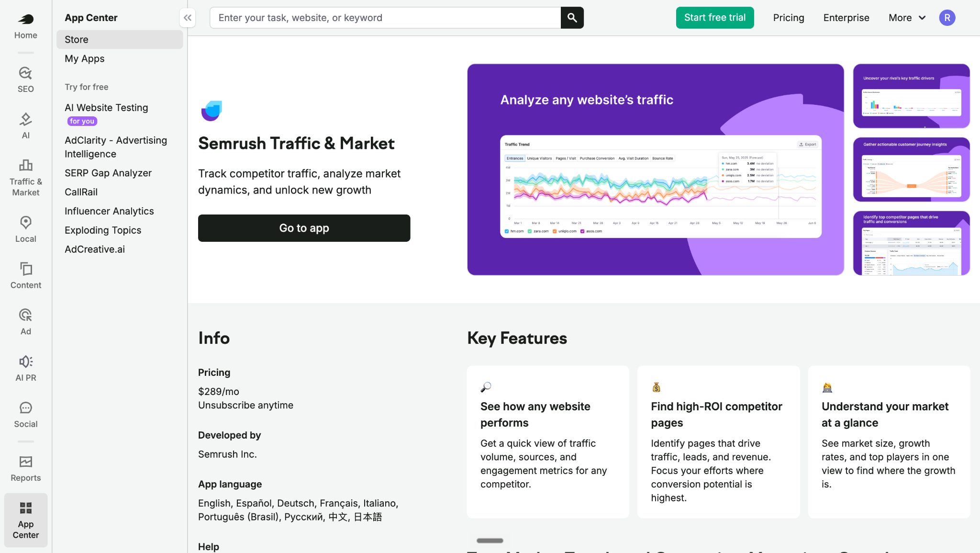Focus the task, website, or keyword search field
The image size is (980, 553).
click(385, 18)
